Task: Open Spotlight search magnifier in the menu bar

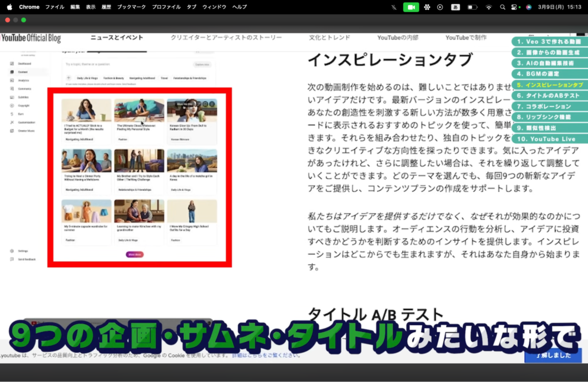Action: coord(502,7)
